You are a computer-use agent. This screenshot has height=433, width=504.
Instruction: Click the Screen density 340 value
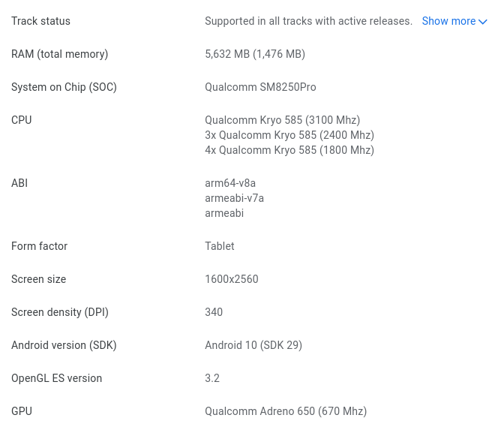click(x=214, y=312)
